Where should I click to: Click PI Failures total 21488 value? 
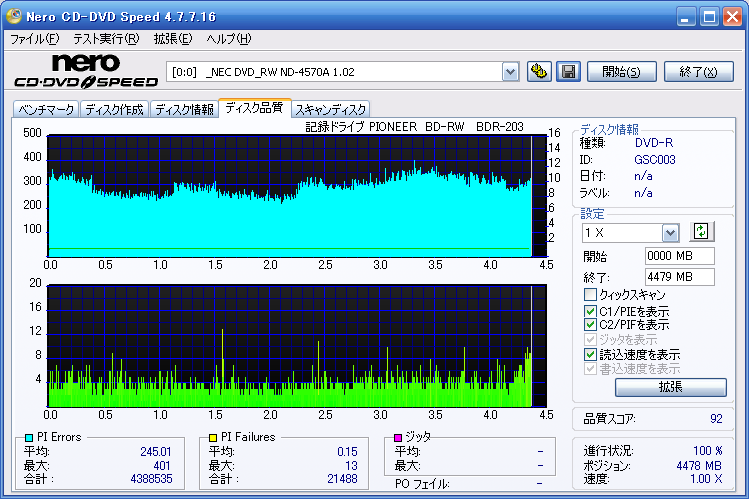pos(342,479)
